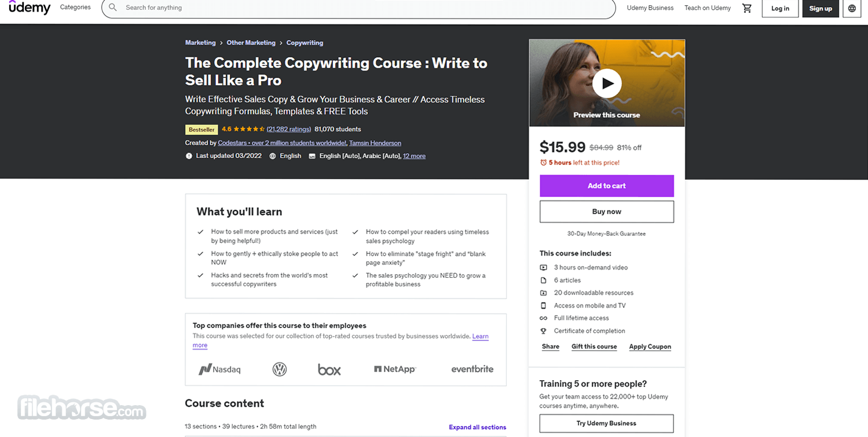The width and height of the screenshot is (868, 437).
Task: Click the Share link
Action: (x=551, y=347)
